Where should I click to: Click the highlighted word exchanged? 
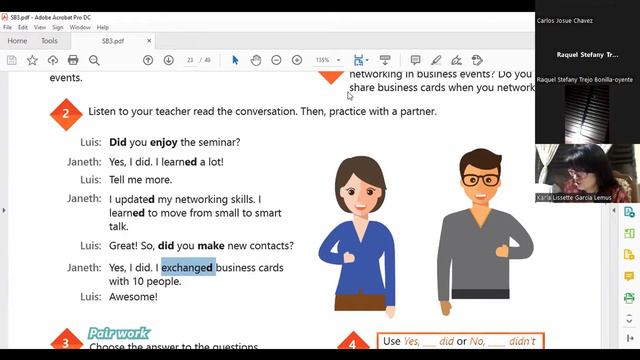(x=188, y=267)
